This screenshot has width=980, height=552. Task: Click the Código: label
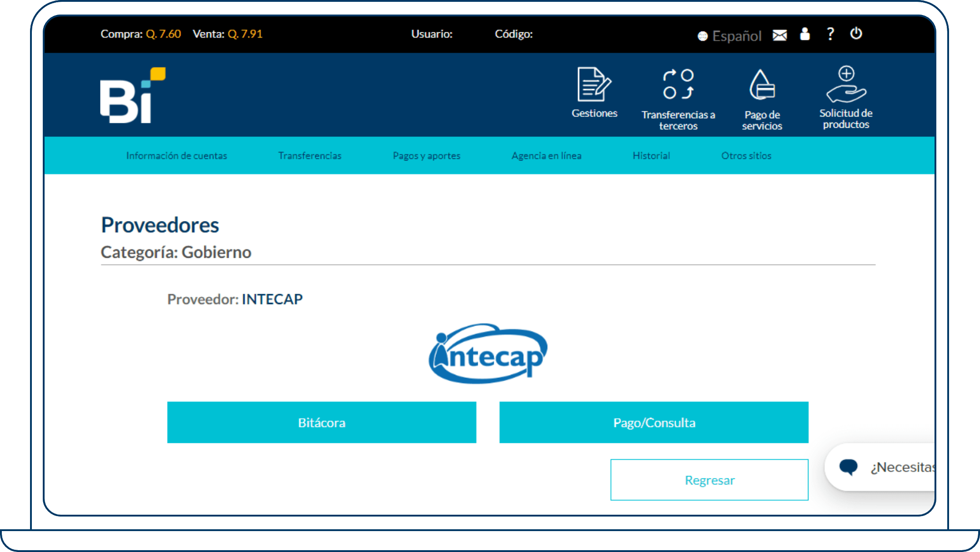(x=514, y=34)
